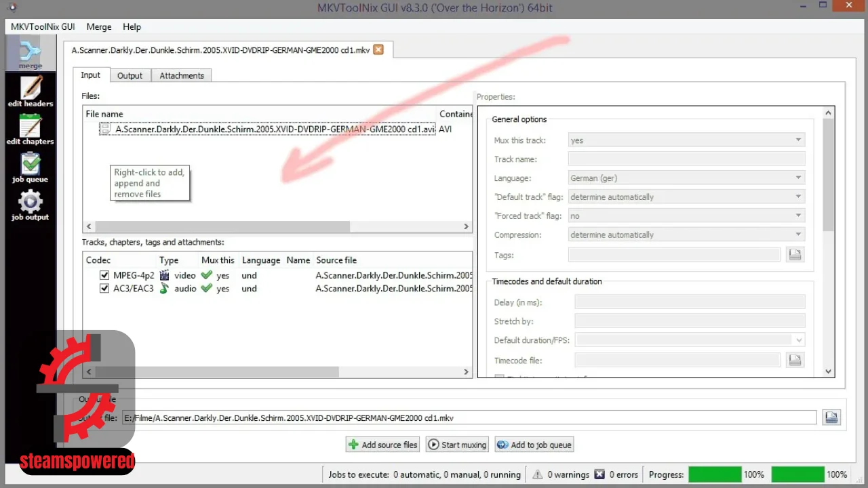Open the Forced track flag dropdown

[x=686, y=216]
